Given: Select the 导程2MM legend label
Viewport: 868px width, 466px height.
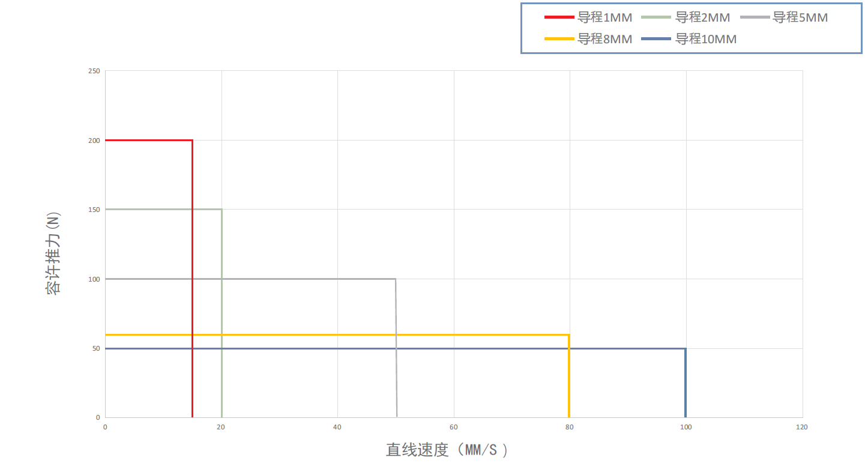Looking at the screenshot, I should (x=702, y=17).
